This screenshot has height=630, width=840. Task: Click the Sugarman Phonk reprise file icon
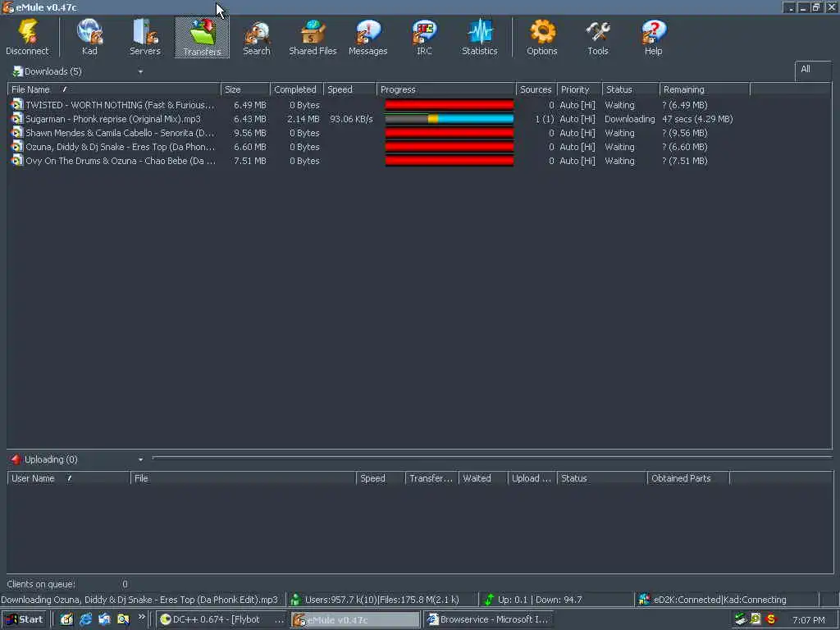pyautogui.click(x=17, y=119)
